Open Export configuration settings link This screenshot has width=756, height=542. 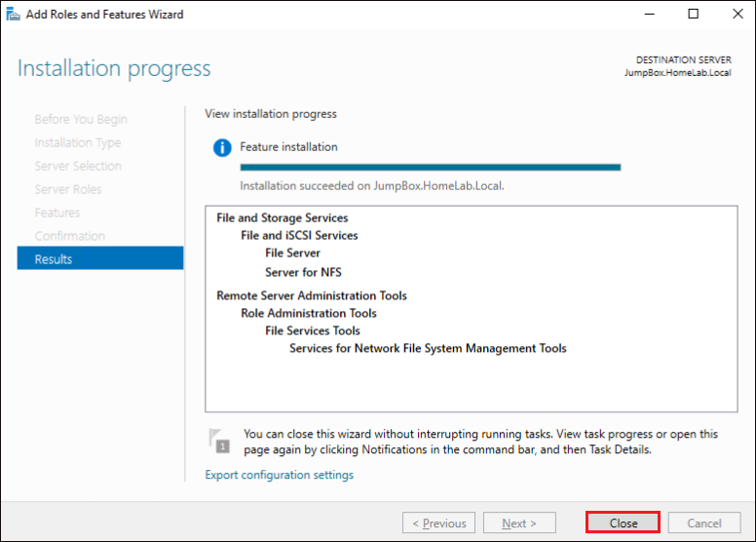(280, 475)
